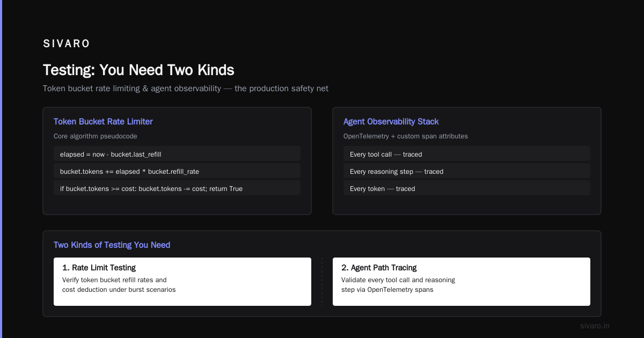The image size is (644, 338).
Task: Click 'OpenTelemetry + custom span attributes' caption
Action: tap(406, 136)
